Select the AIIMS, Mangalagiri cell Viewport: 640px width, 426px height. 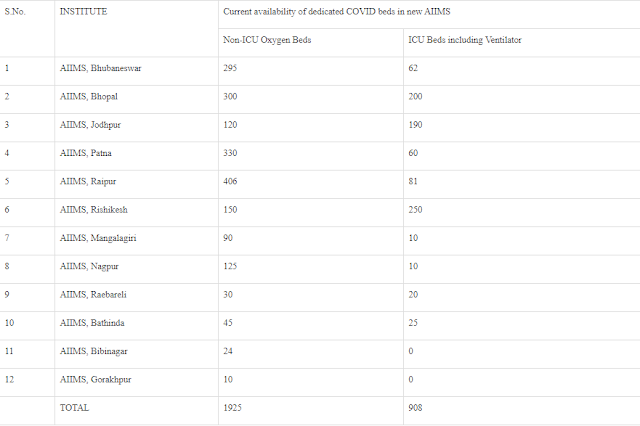(x=101, y=238)
